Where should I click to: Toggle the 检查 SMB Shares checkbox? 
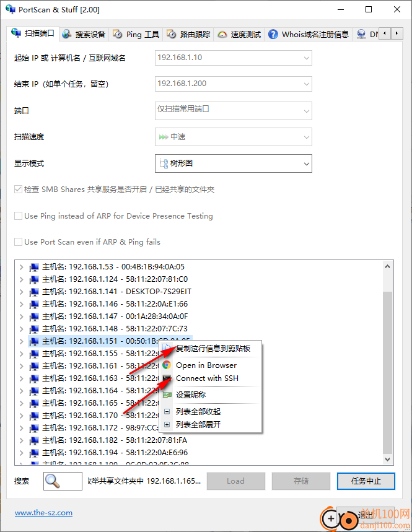pos(18,190)
